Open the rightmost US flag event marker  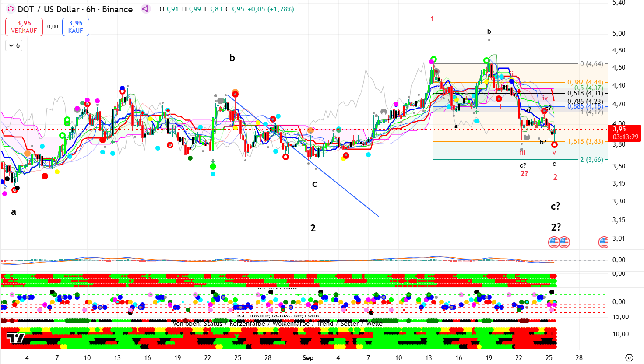pos(604,242)
